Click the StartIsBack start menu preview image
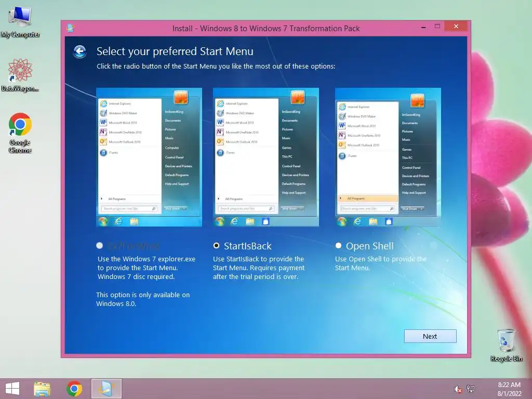The image size is (532, 399). tap(265, 157)
